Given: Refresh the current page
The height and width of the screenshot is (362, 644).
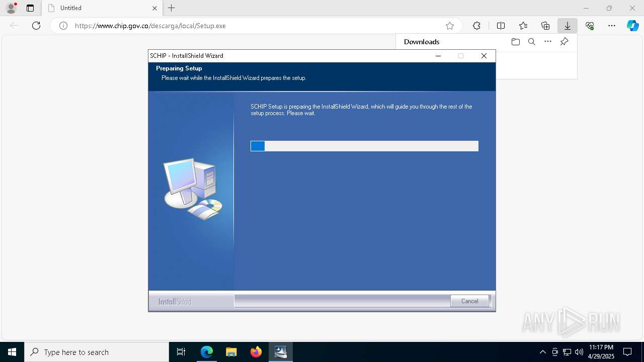Looking at the screenshot, I should [36, 26].
